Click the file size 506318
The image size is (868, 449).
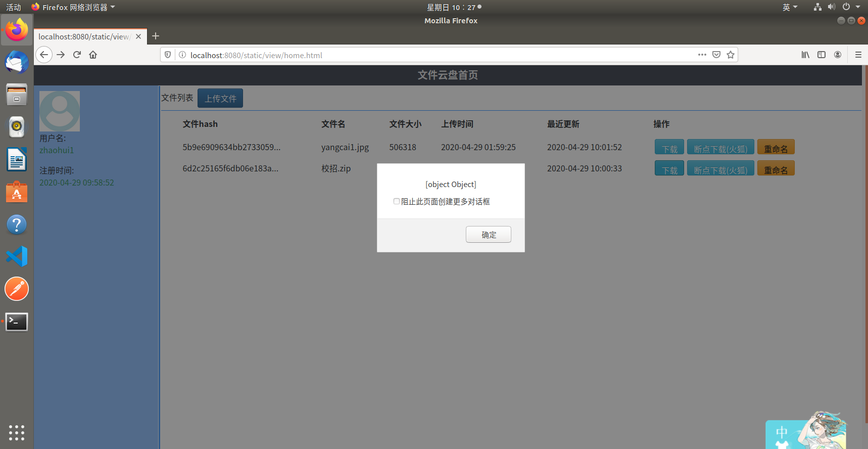pyautogui.click(x=403, y=147)
